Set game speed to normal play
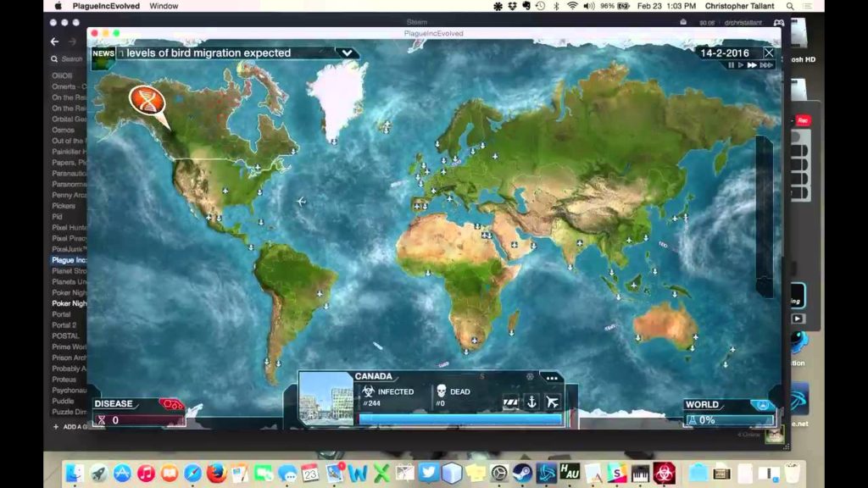 pos(741,65)
